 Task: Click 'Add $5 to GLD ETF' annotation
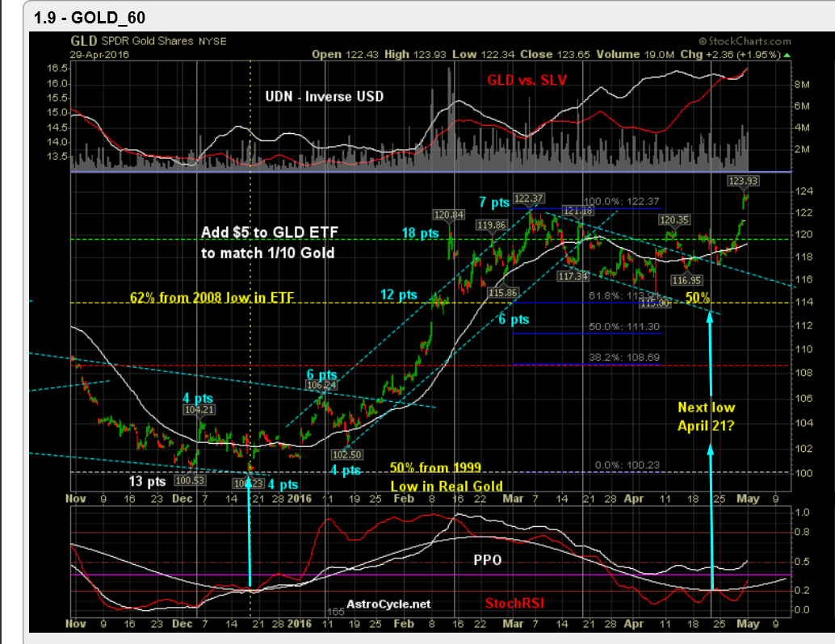[270, 232]
